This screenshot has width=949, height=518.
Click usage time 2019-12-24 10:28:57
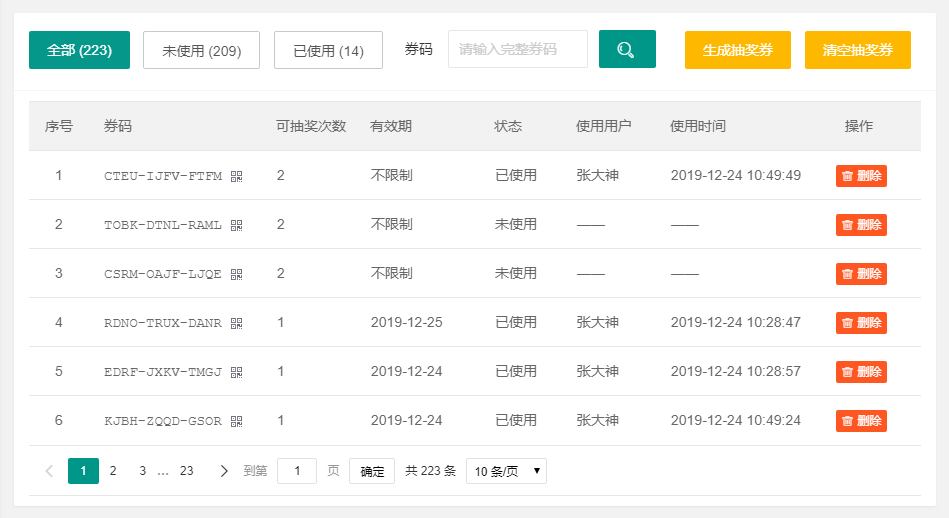pos(735,372)
